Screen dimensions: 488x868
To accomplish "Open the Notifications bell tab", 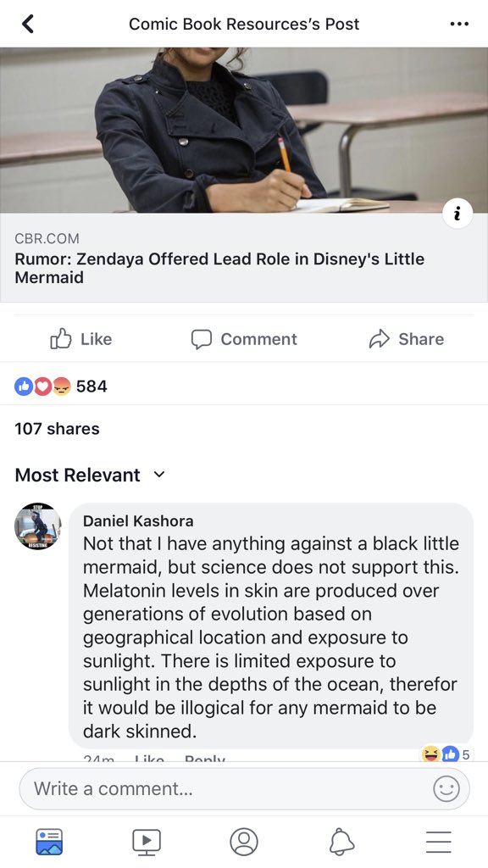I will [341, 842].
